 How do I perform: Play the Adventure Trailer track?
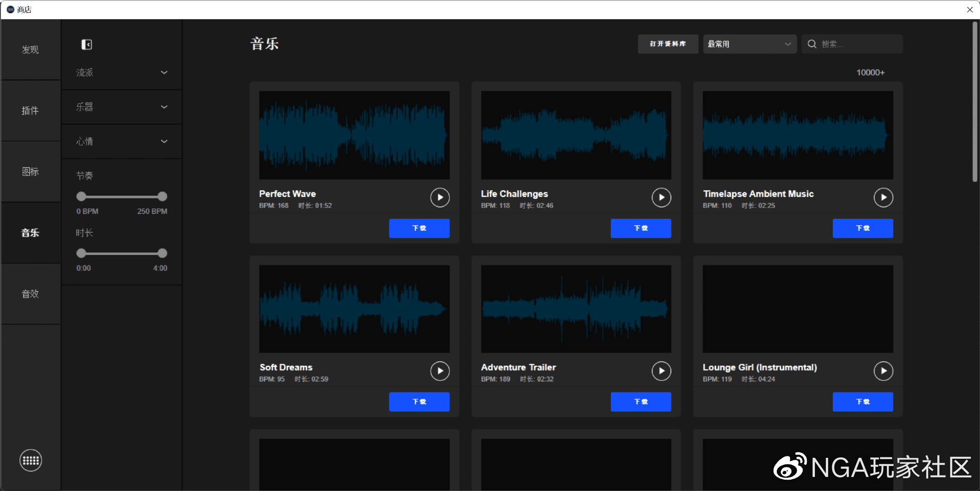click(x=661, y=371)
